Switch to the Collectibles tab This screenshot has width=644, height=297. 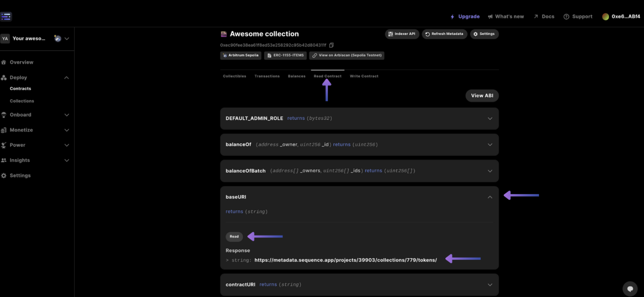pos(234,76)
